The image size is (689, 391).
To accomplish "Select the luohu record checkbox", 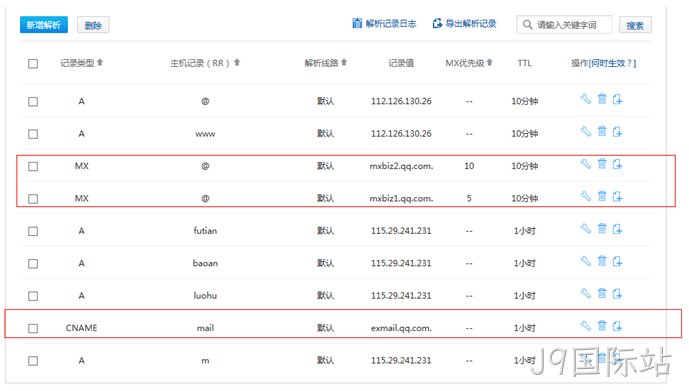I will (33, 296).
